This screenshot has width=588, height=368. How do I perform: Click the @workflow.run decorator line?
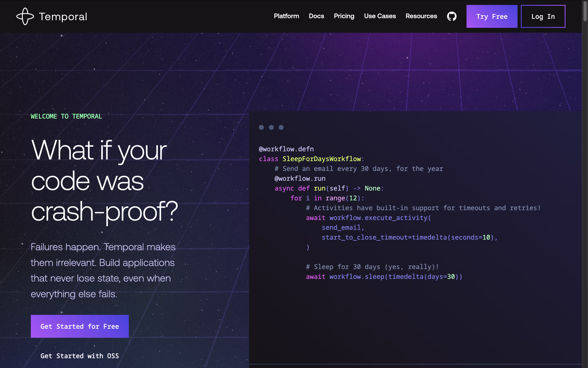[x=300, y=178]
